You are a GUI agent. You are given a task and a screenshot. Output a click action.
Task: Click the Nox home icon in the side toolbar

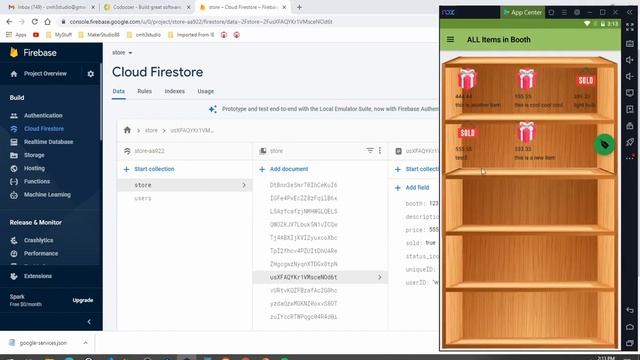pos(630,327)
